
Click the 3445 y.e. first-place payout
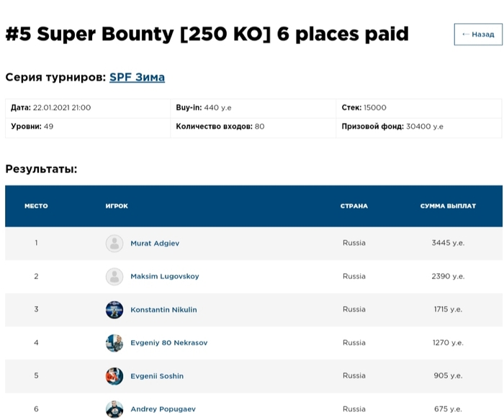pos(448,243)
